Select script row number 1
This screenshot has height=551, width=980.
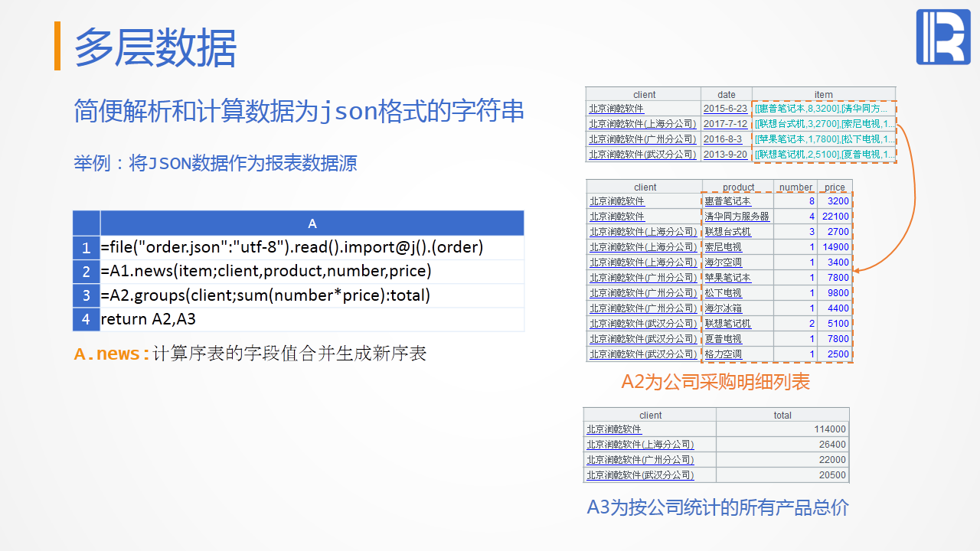point(87,248)
